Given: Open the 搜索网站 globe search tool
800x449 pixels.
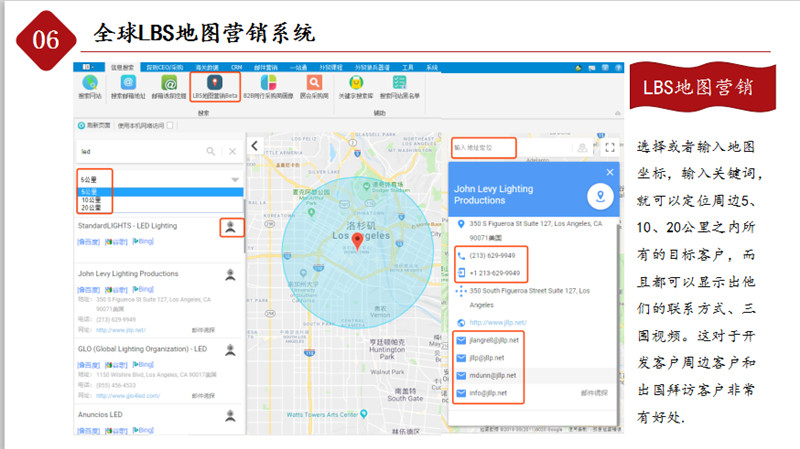Looking at the screenshot, I should click(90, 86).
